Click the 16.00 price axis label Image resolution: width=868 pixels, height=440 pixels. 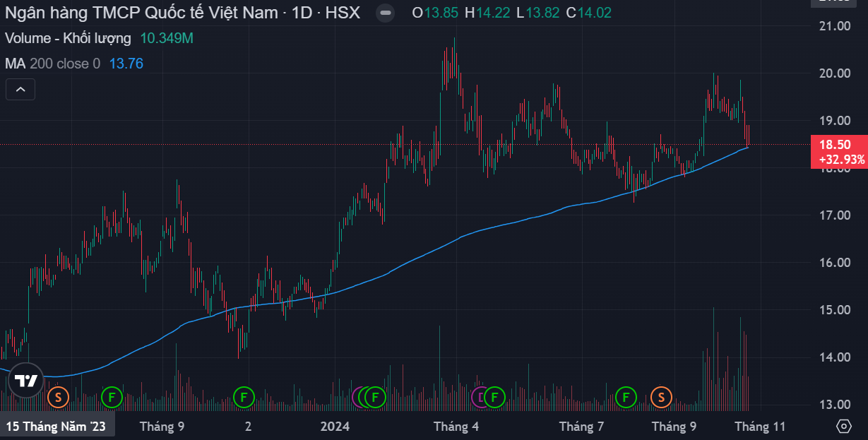click(833, 263)
